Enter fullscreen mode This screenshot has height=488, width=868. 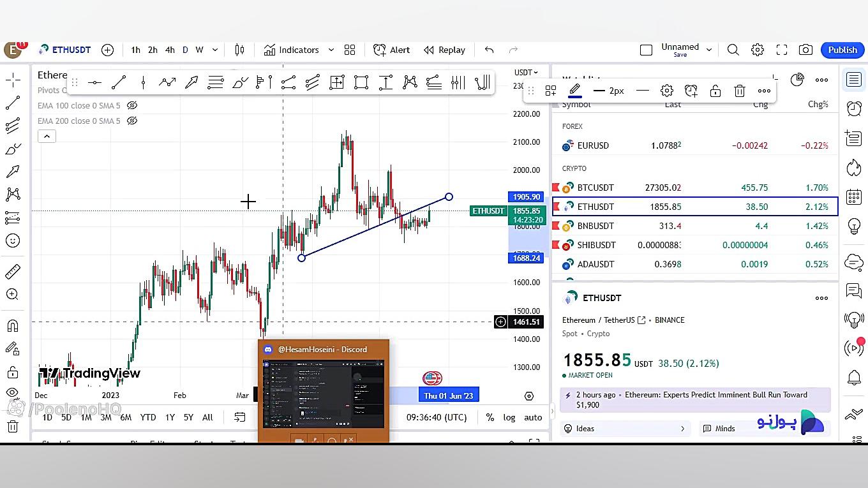[x=782, y=50]
